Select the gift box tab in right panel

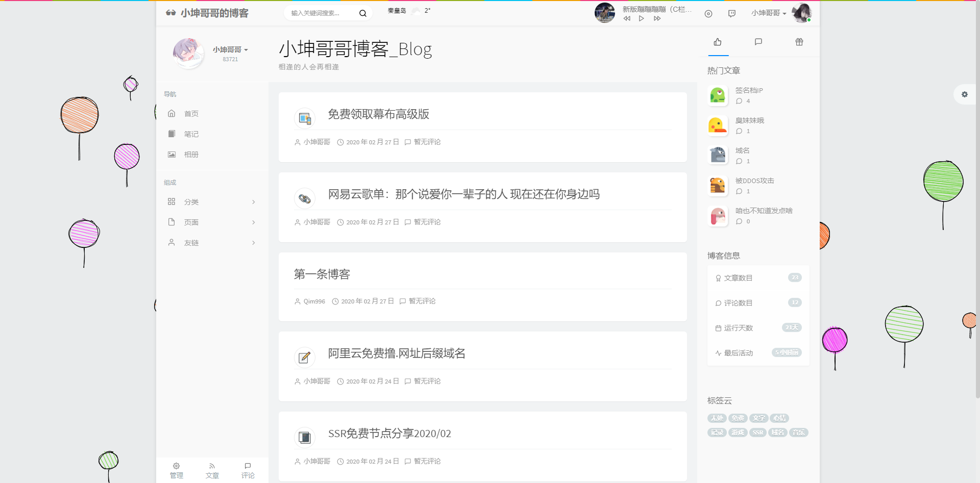(x=799, y=42)
